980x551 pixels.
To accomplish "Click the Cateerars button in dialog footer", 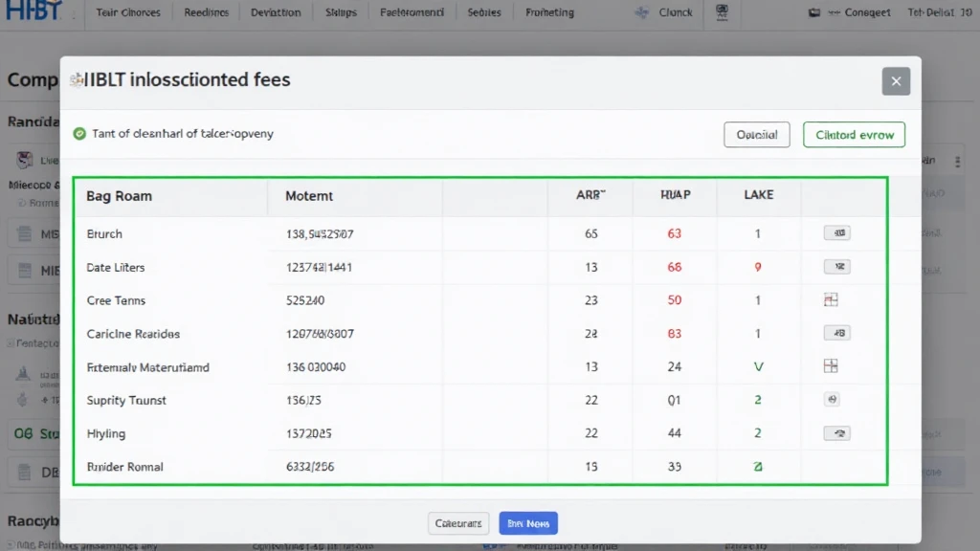I will pos(457,523).
